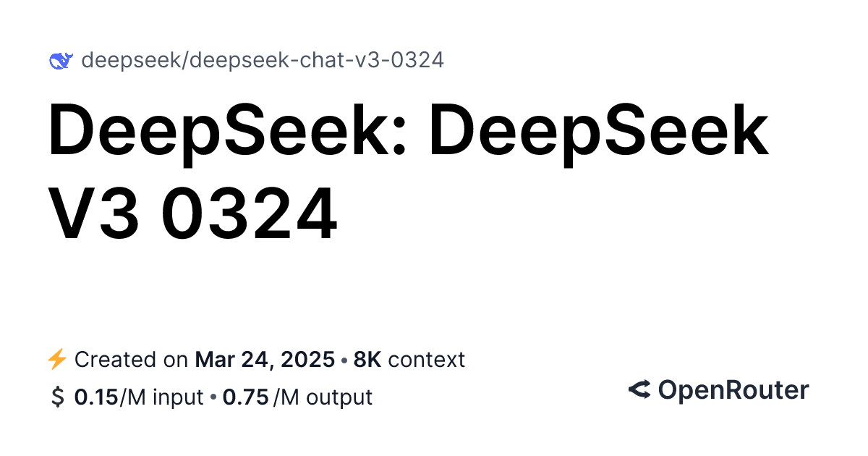Select the 0.15 input price value
This screenshot has width=868, height=456.
[x=96, y=397]
